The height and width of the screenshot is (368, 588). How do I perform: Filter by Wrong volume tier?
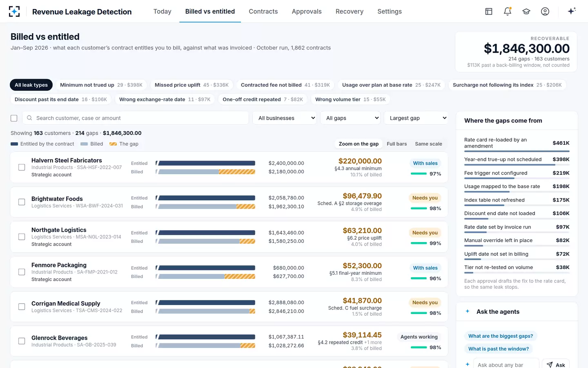pyautogui.click(x=350, y=99)
